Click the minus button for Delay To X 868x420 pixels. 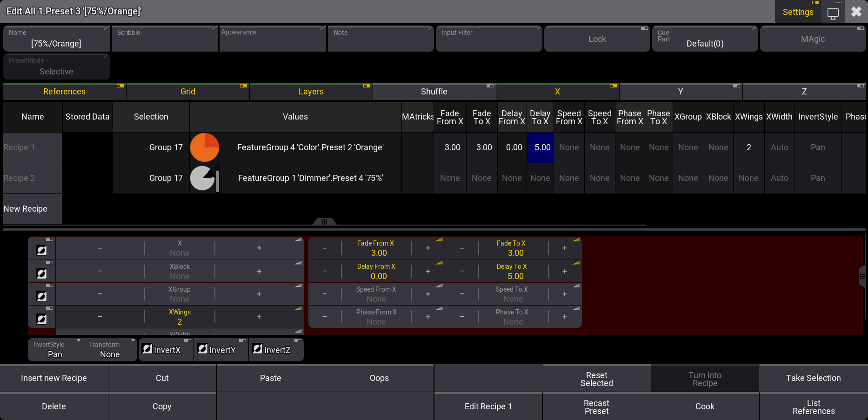click(461, 271)
